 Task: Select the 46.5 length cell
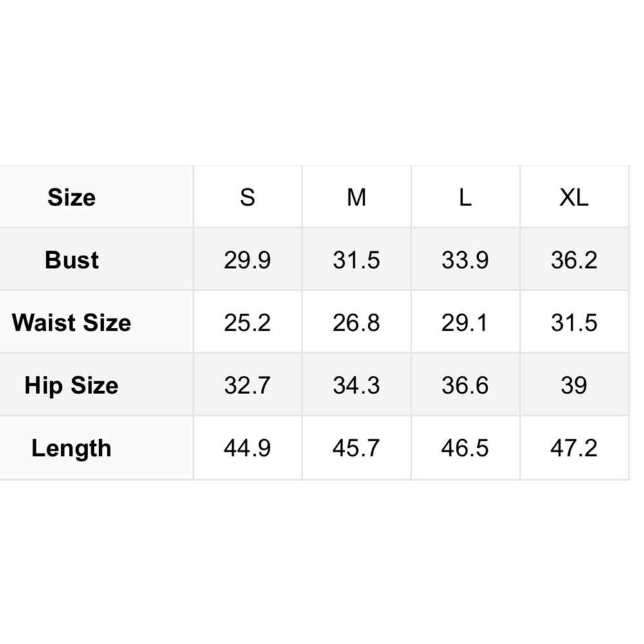465,448
